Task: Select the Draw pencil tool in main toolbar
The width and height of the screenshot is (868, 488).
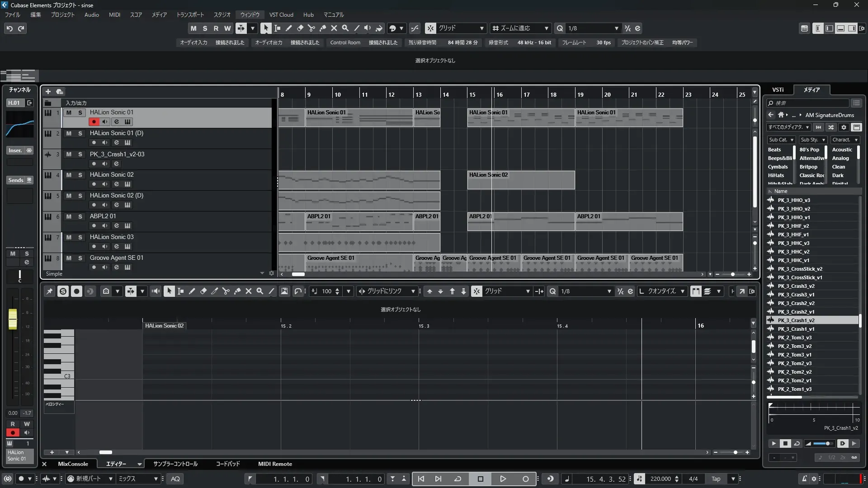Action: coord(288,28)
